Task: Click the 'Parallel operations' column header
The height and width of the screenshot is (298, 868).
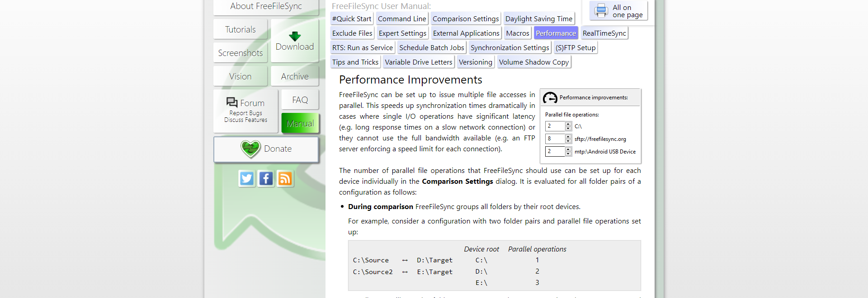Action: click(x=537, y=249)
